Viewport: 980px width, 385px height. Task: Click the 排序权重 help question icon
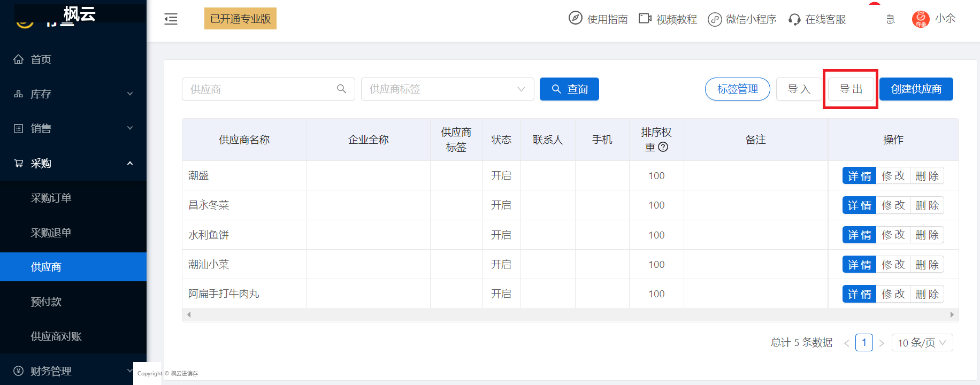click(x=663, y=147)
